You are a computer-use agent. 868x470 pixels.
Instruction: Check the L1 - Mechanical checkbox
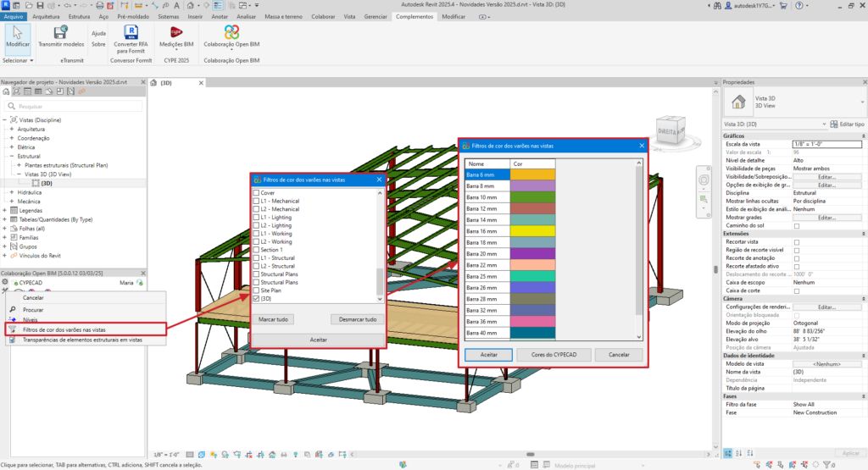click(x=256, y=202)
